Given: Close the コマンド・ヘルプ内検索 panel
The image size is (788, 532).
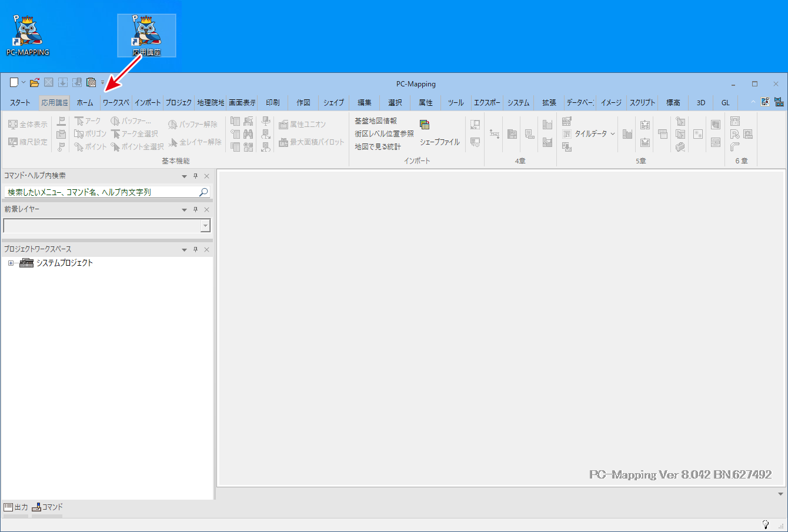Looking at the screenshot, I should [x=206, y=176].
